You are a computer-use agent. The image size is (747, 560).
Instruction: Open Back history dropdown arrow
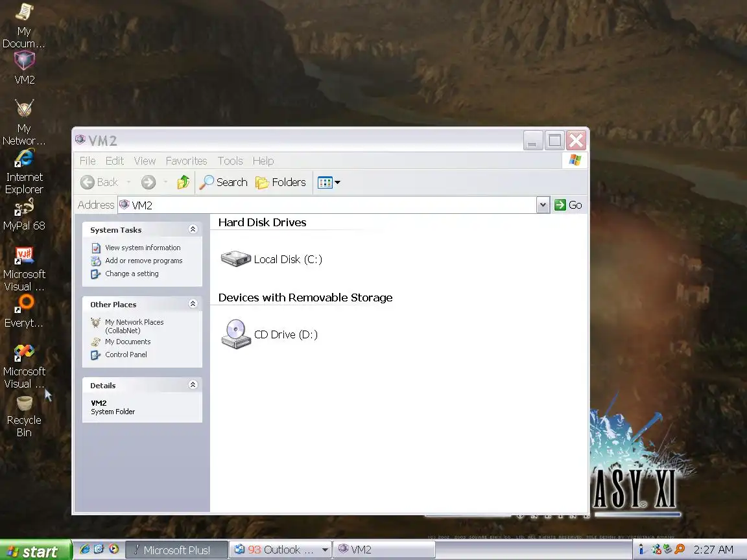coord(128,182)
